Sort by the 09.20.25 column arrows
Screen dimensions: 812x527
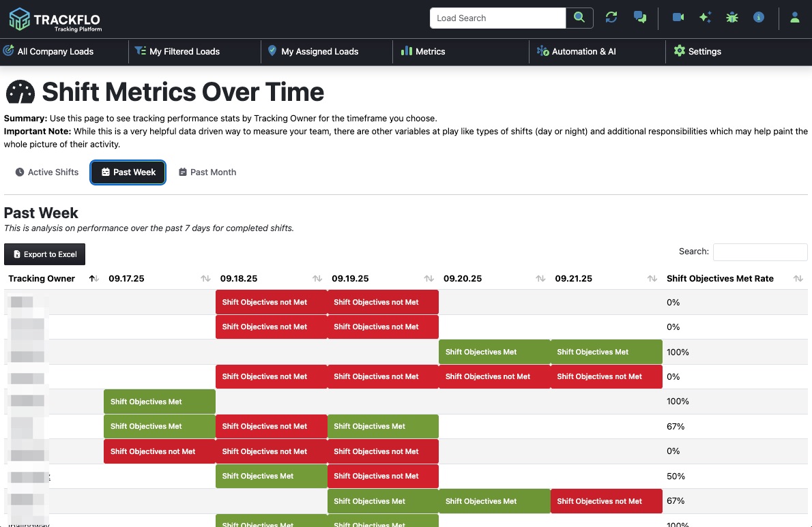(540, 279)
